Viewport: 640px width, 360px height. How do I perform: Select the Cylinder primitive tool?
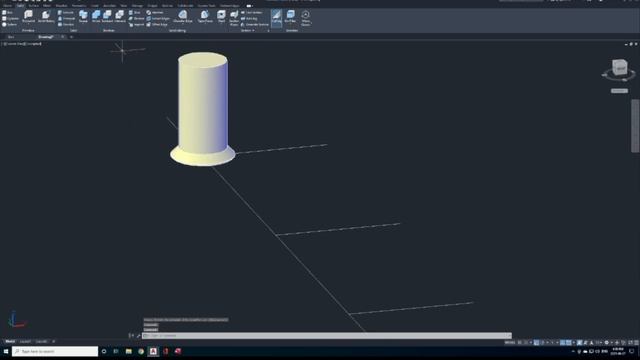pos(10,19)
